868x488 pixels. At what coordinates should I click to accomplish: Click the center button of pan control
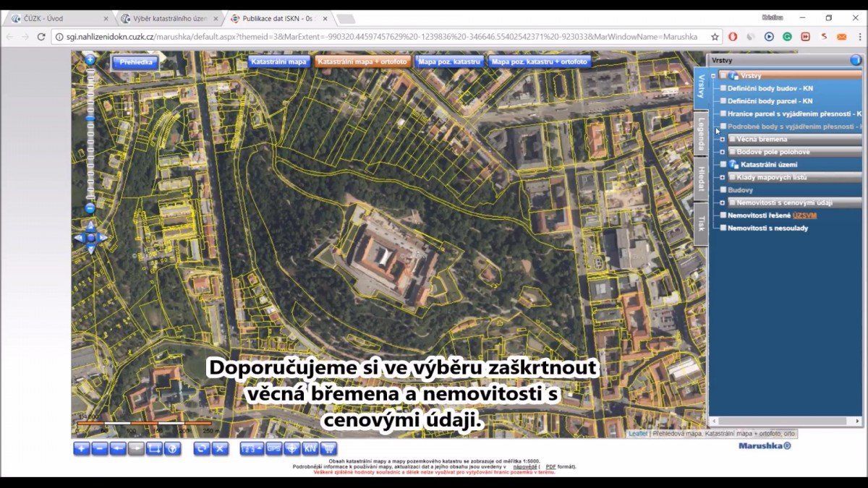click(90, 238)
